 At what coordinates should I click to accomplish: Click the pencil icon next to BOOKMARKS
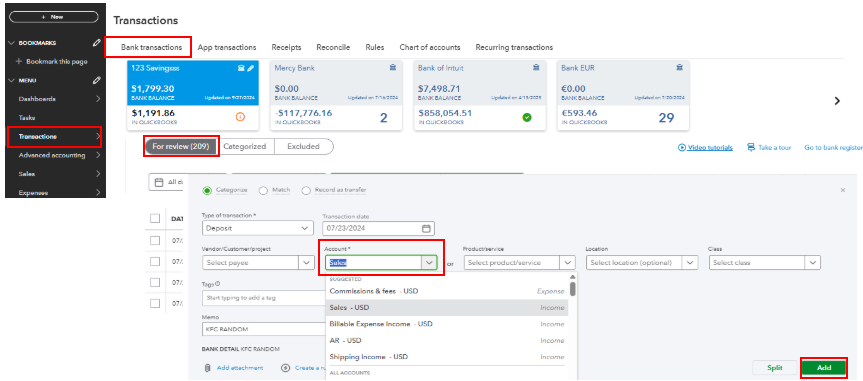coord(97,42)
